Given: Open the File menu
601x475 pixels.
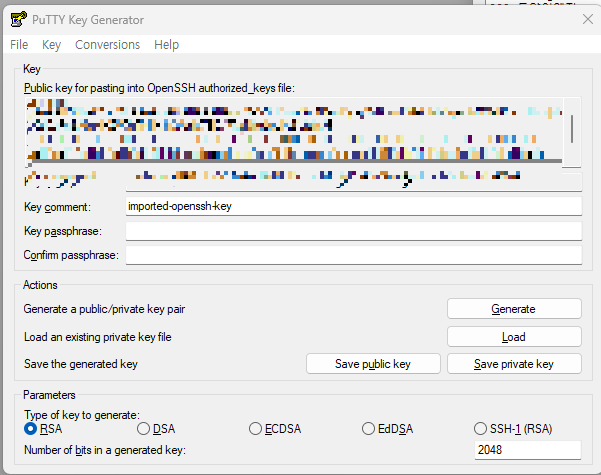Looking at the screenshot, I should [x=19, y=45].
